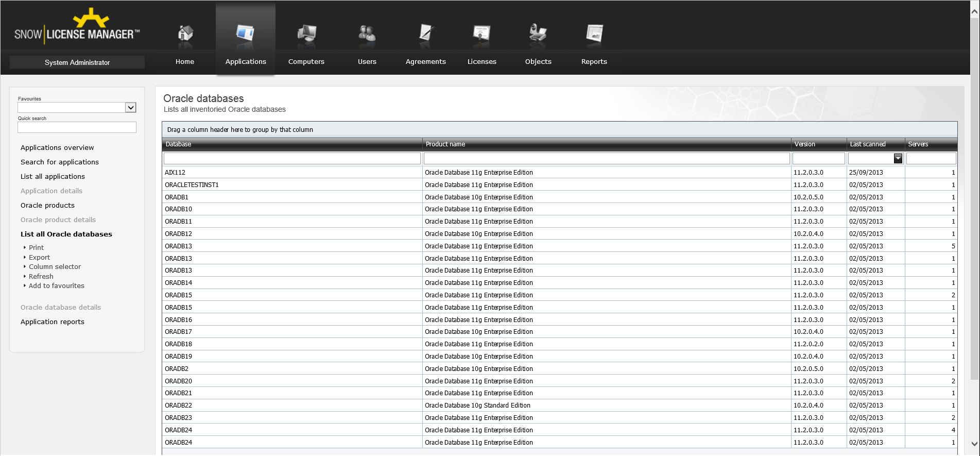Viewport: 980px width, 456px height.
Task: Click the page scrollbar down arrow
Action: 974,444
